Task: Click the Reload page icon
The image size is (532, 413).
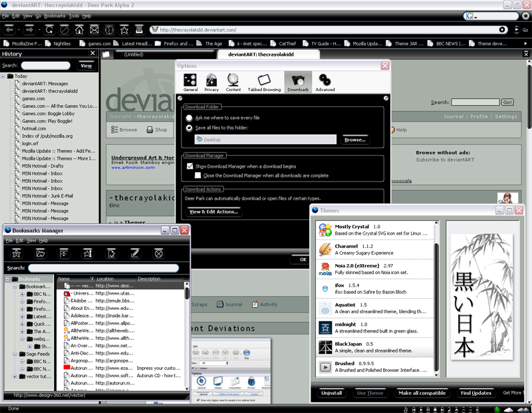Action: point(49,30)
